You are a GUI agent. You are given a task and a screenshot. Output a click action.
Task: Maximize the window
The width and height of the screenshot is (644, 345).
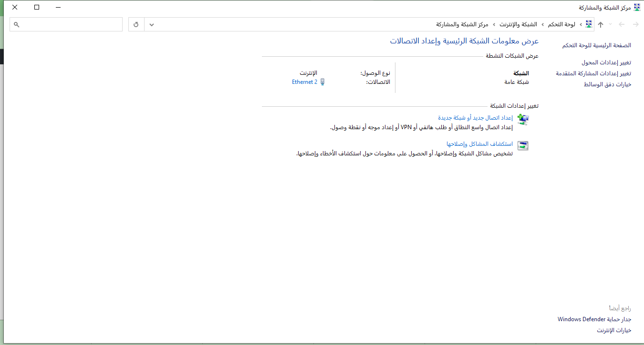37,7
